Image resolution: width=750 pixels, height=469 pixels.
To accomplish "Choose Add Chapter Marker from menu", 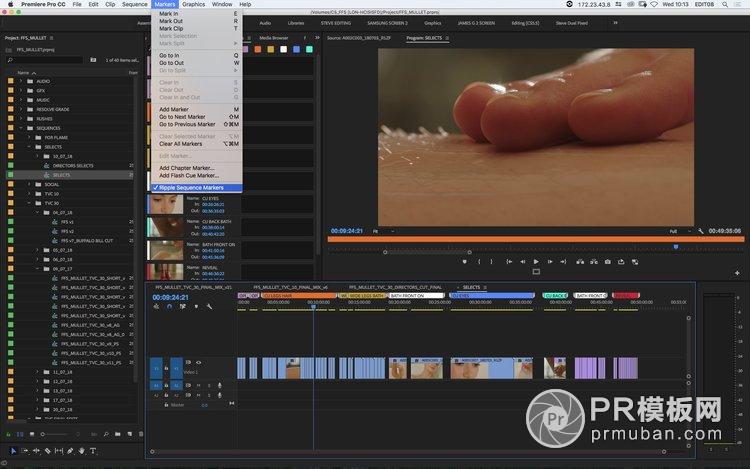I will pos(187,168).
